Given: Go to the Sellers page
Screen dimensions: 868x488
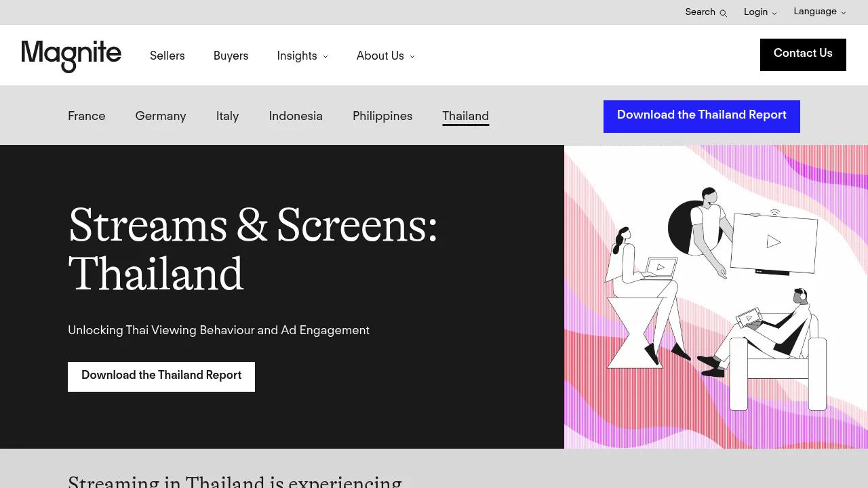Looking at the screenshot, I should click(x=167, y=56).
